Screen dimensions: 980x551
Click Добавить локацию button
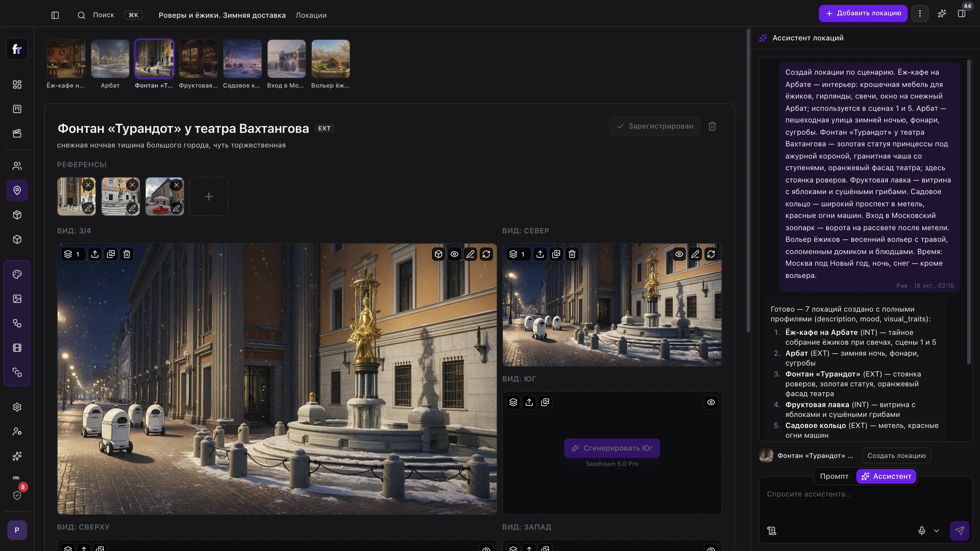(x=863, y=14)
